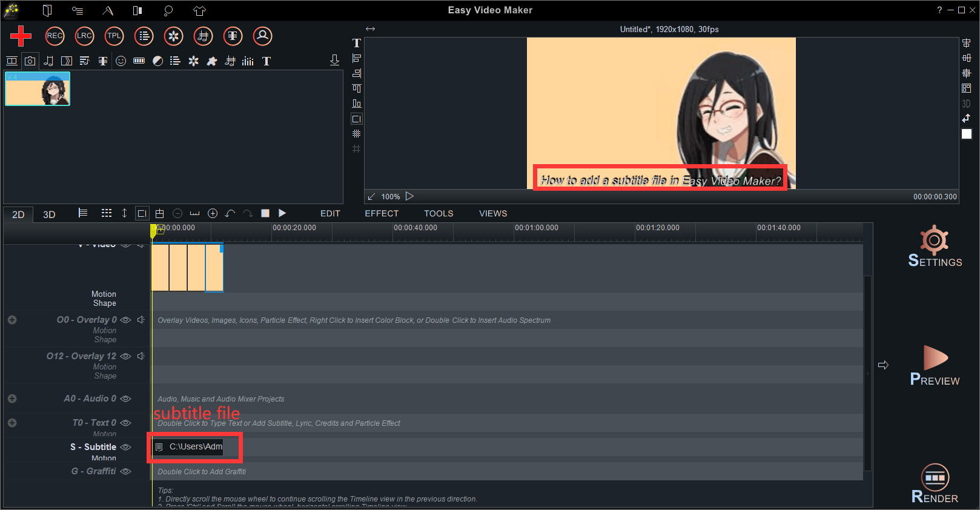
Task: Click the Motion label under O0 - Overlay 0
Action: click(105, 331)
